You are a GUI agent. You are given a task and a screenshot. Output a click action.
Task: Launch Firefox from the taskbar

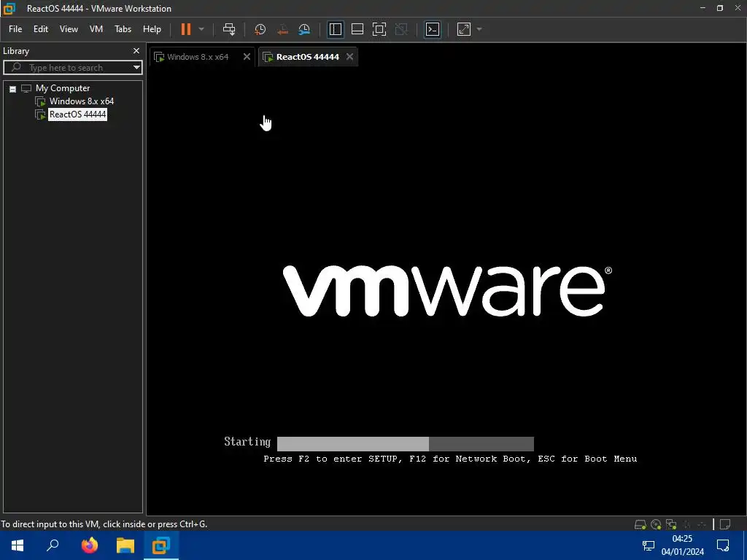[89, 545]
